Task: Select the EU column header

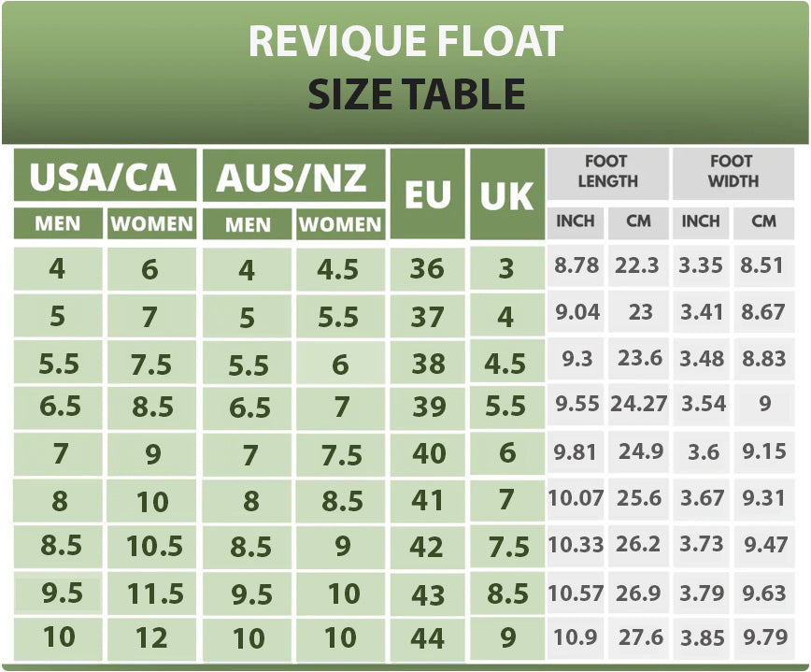Action: (x=427, y=193)
